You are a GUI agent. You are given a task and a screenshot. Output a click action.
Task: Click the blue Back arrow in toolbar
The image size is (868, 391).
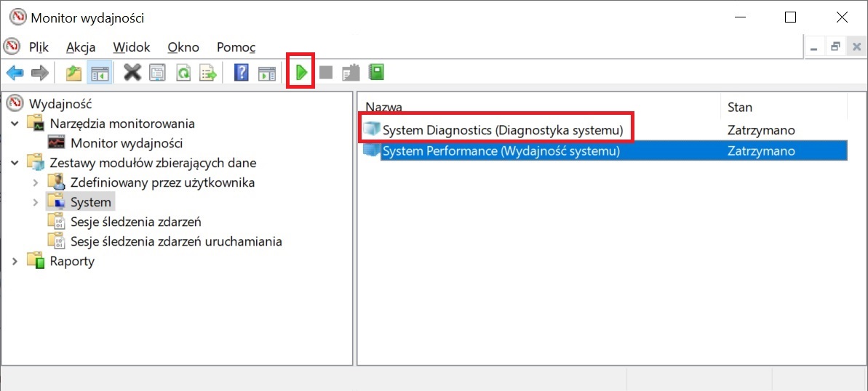15,73
